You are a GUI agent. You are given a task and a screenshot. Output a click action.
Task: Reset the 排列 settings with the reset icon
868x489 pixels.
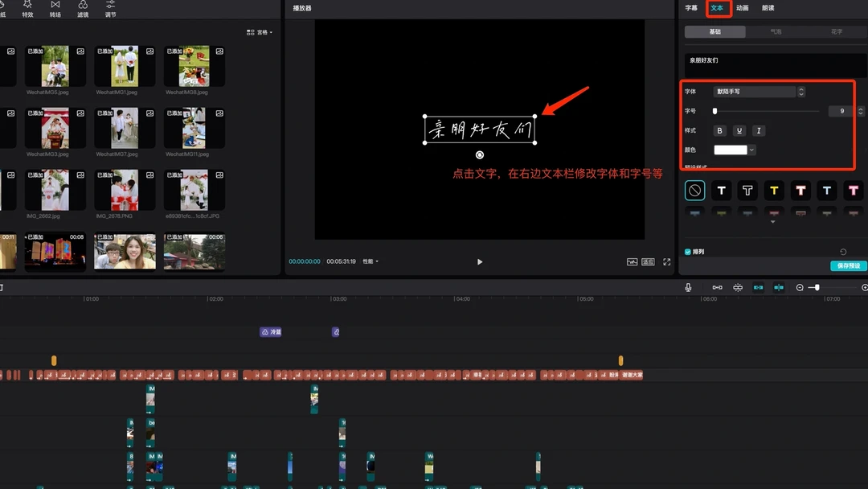pyautogui.click(x=843, y=252)
